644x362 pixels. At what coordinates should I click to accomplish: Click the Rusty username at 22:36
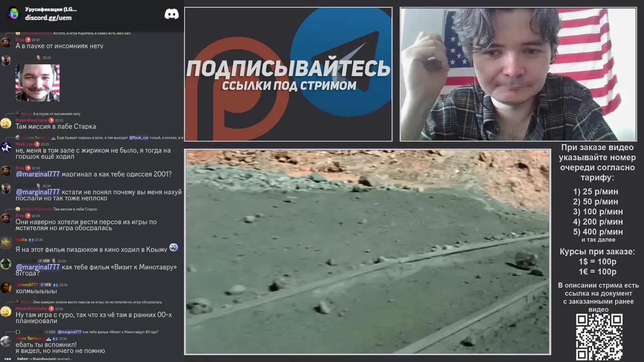point(21,240)
